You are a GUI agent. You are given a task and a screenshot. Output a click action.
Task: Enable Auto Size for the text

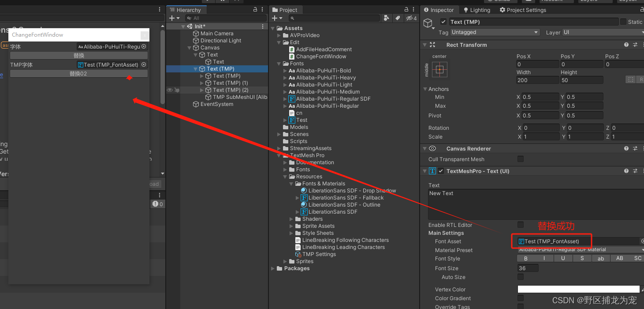click(x=520, y=277)
